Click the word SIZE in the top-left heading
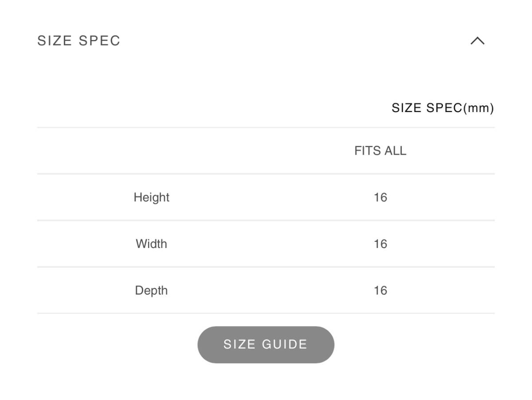This screenshot has width=532, height=400. [55, 41]
